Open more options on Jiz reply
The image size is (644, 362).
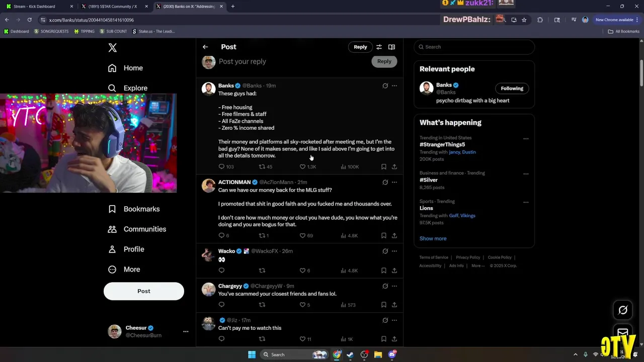(394, 320)
